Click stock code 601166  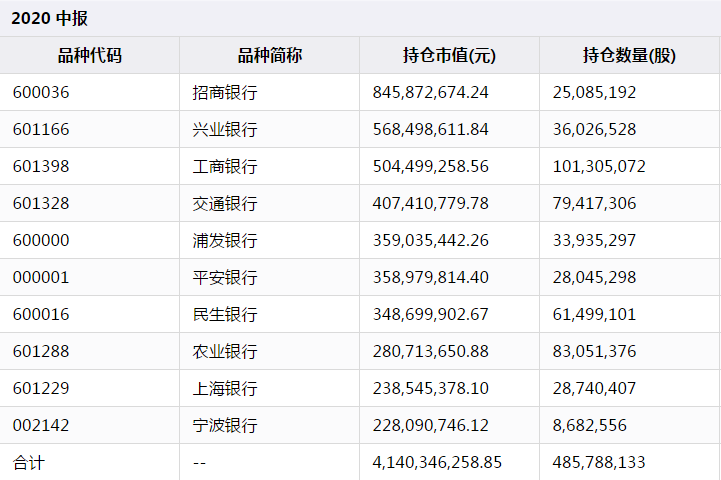(41, 130)
